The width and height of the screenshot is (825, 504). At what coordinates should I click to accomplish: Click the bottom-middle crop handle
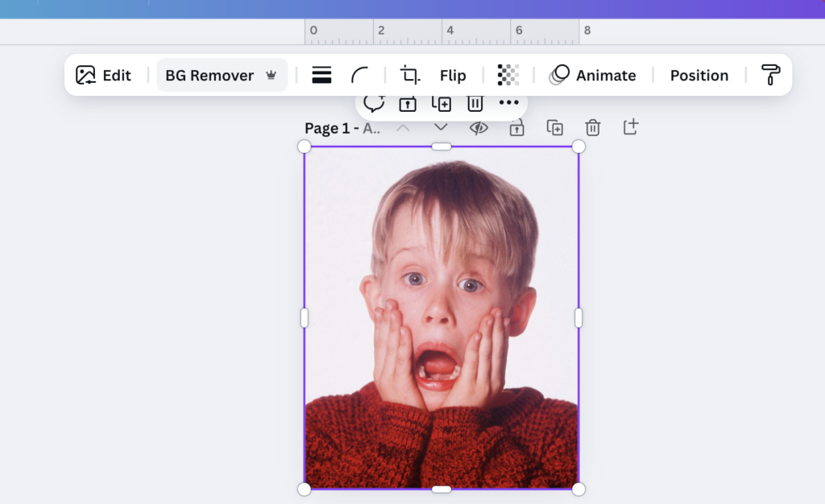(x=442, y=490)
